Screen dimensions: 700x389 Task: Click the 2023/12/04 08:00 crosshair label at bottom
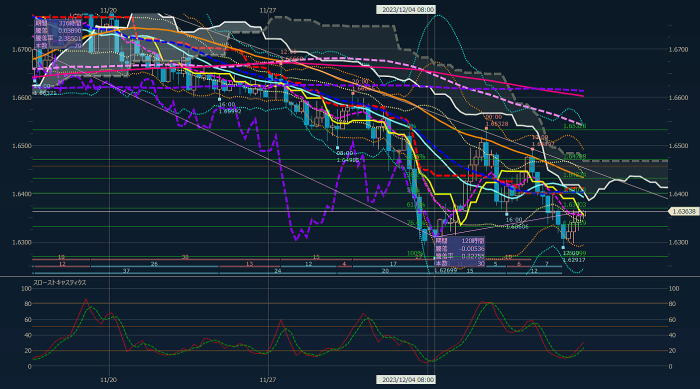point(406,380)
